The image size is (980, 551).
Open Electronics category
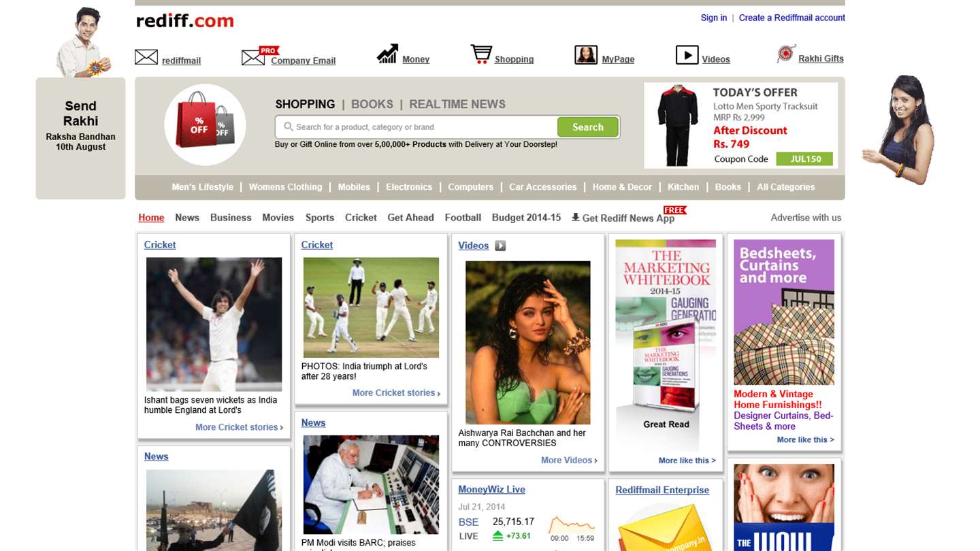pos(409,187)
